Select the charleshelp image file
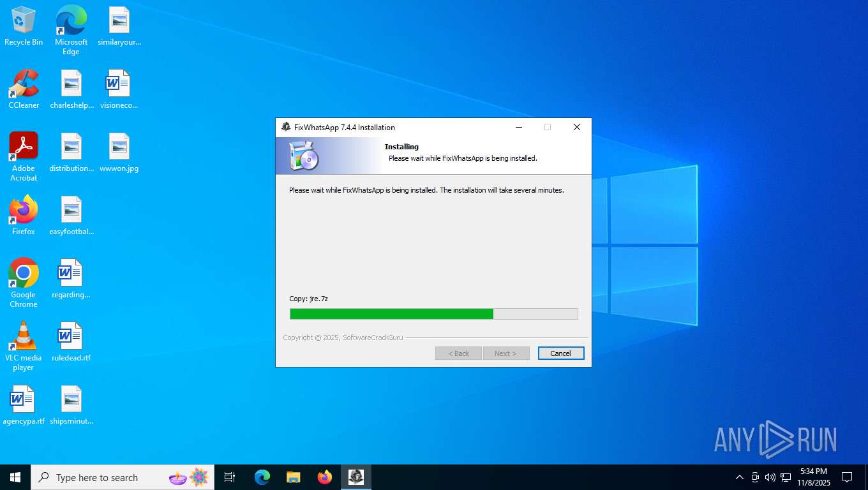The width and height of the screenshot is (868, 490). tap(71, 89)
